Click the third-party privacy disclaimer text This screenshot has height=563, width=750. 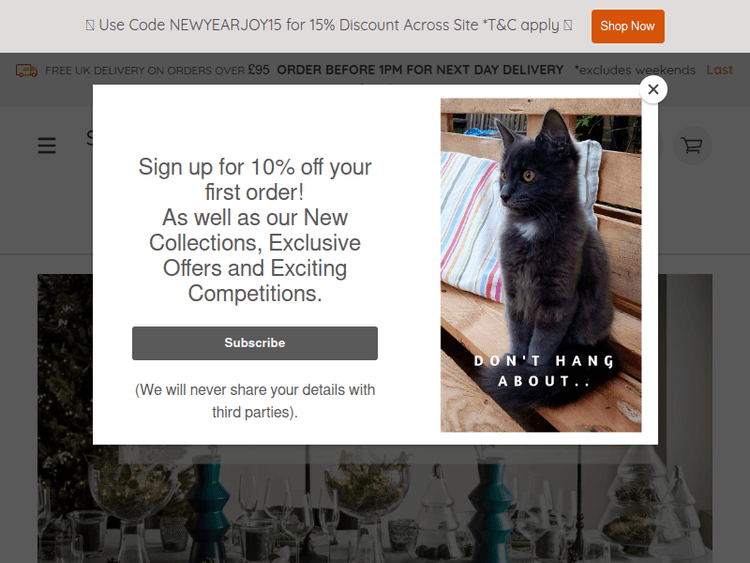click(255, 401)
